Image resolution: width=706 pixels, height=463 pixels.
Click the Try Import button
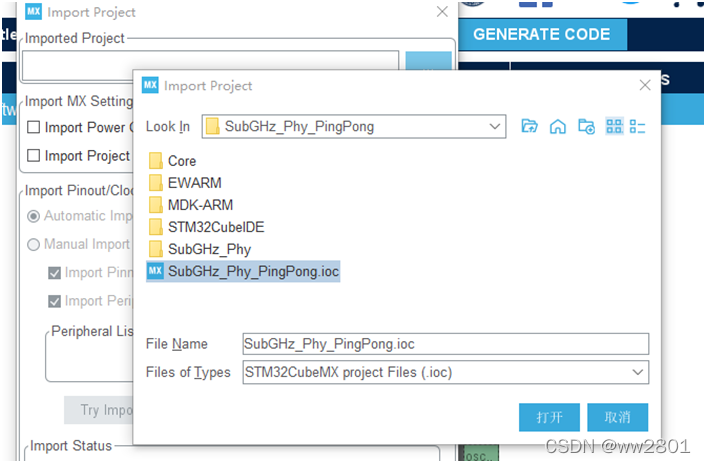coord(99,410)
